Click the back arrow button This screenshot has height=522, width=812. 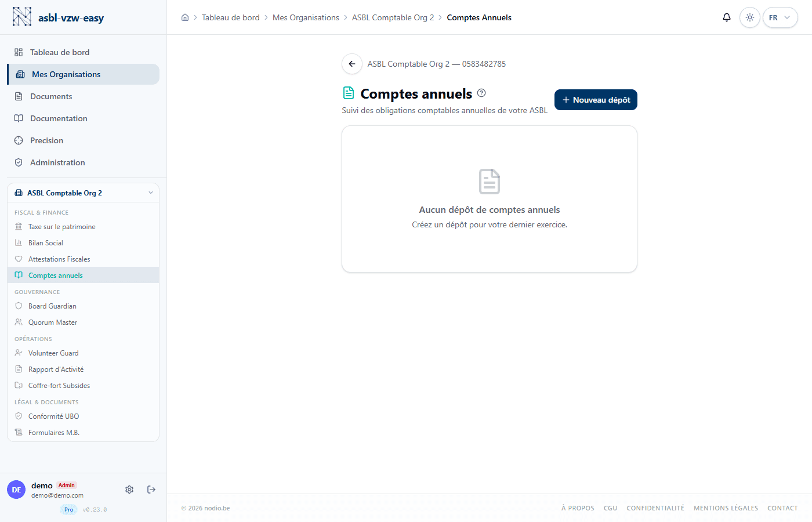click(x=352, y=64)
